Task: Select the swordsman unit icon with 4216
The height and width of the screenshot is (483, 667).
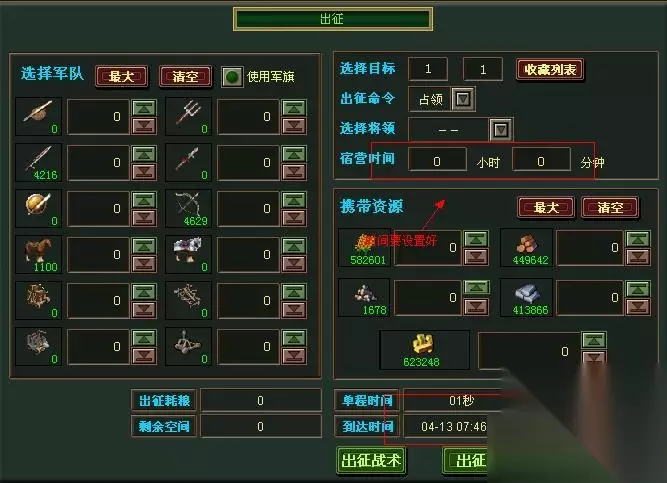Action: tap(38, 163)
